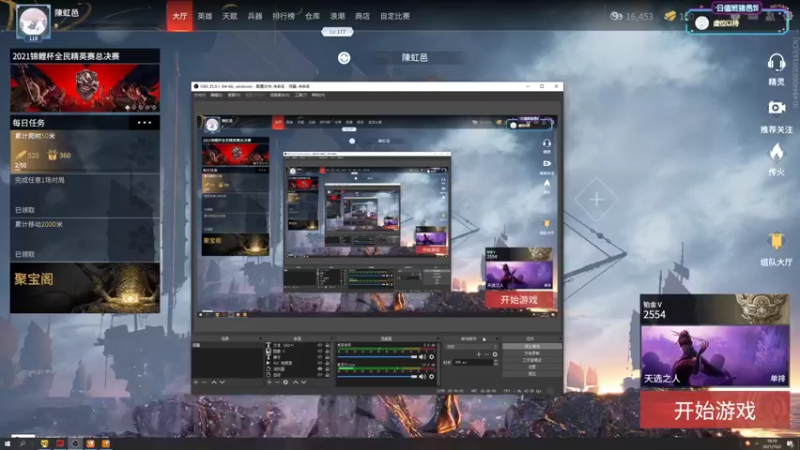Open the Windows Start button

tap(7, 443)
